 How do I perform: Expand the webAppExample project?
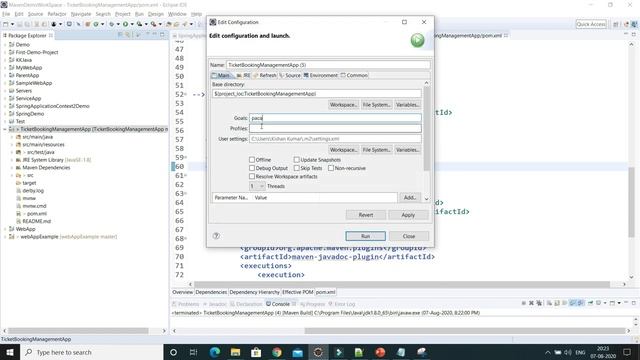(x=5, y=237)
